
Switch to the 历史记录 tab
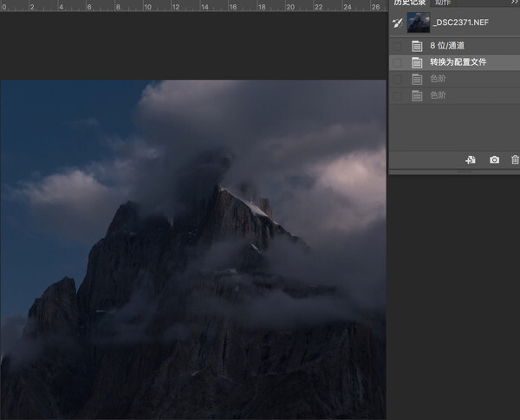(x=411, y=3)
